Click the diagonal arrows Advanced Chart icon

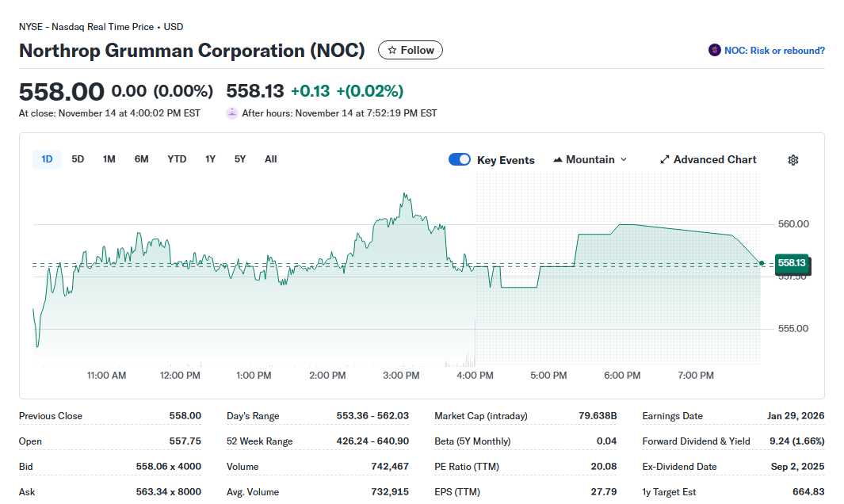point(664,159)
